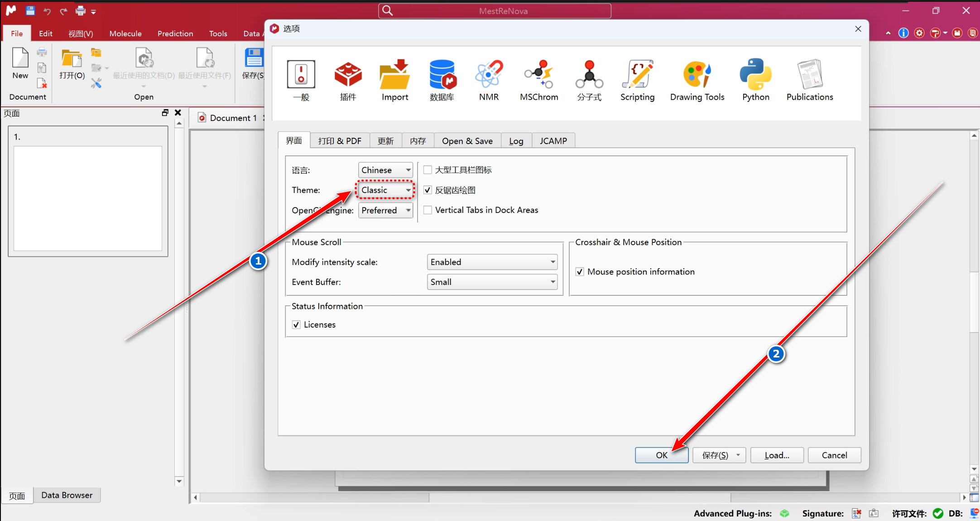Click the Print icon in quick access toolbar
Image resolution: width=980 pixels, height=521 pixels.
point(81,10)
